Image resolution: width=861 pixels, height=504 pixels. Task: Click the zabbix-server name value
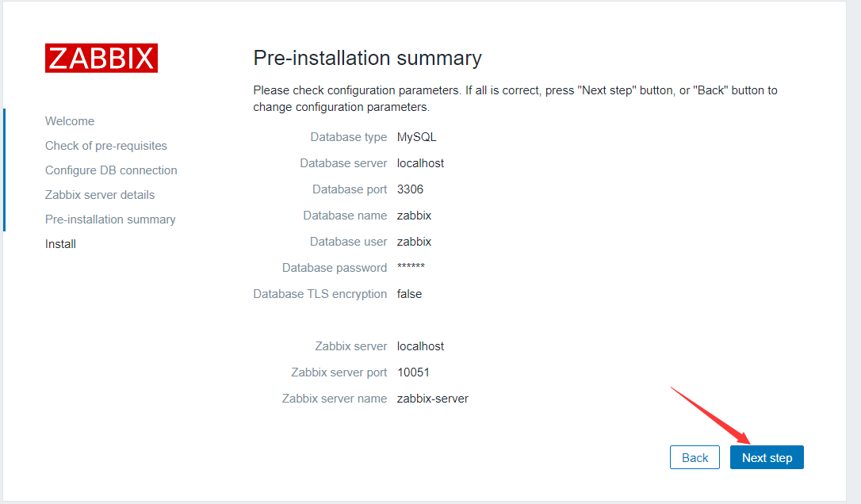(x=433, y=399)
